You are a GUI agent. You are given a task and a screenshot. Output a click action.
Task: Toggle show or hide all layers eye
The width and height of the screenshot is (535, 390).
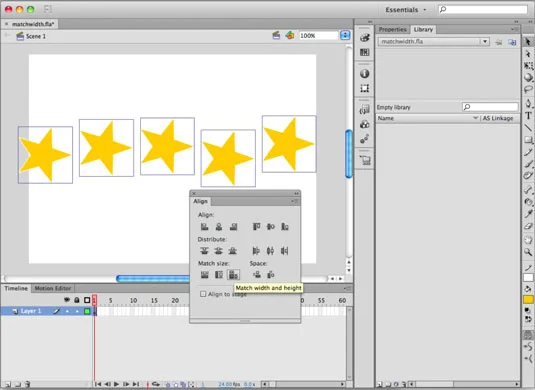click(x=67, y=300)
